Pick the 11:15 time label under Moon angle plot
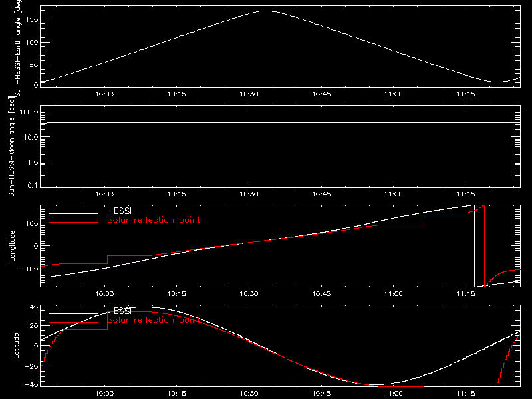This screenshot has width=532, height=399. [466, 194]
